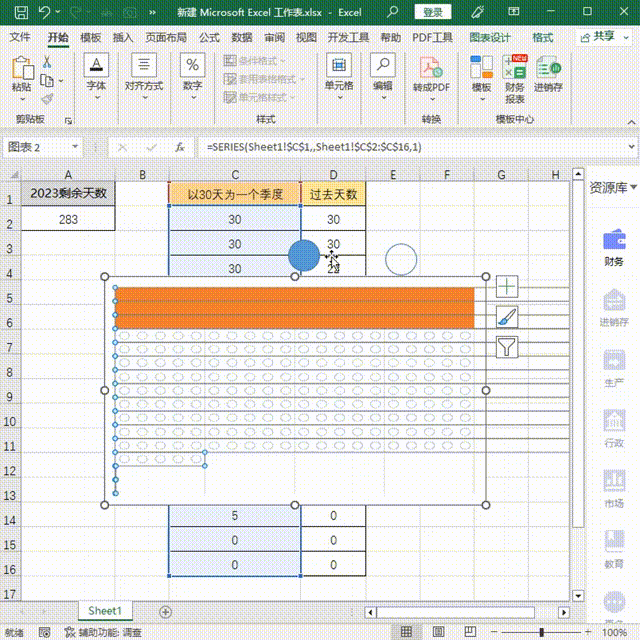The width and height of the screenshot is (640, 640).
Task: Click the Undo arrow icon
Action: [x=44, y=12]
